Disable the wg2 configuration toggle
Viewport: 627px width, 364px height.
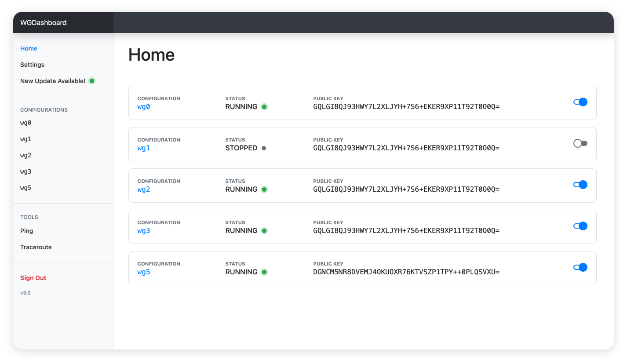click(x=580, y=185)
